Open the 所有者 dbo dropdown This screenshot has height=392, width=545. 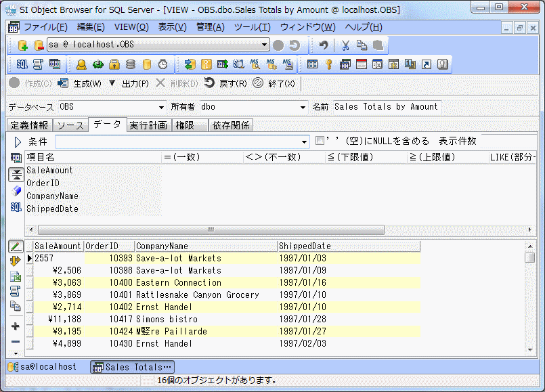(x=303, y=107)
